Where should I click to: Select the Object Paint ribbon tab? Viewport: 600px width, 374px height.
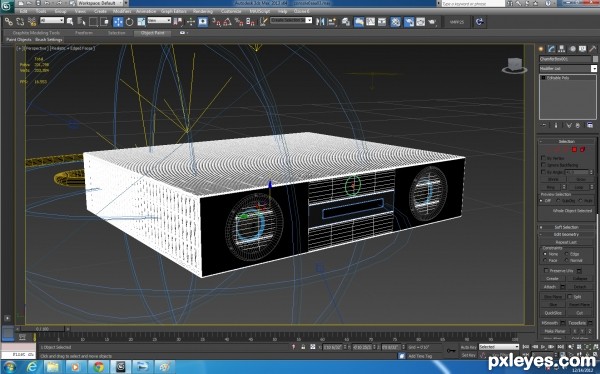pos(152,33)
